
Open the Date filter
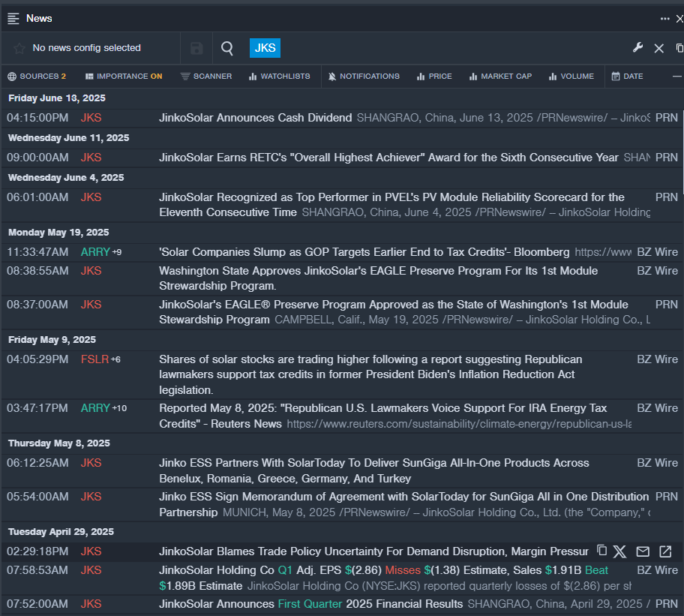[x=627, y=77]
